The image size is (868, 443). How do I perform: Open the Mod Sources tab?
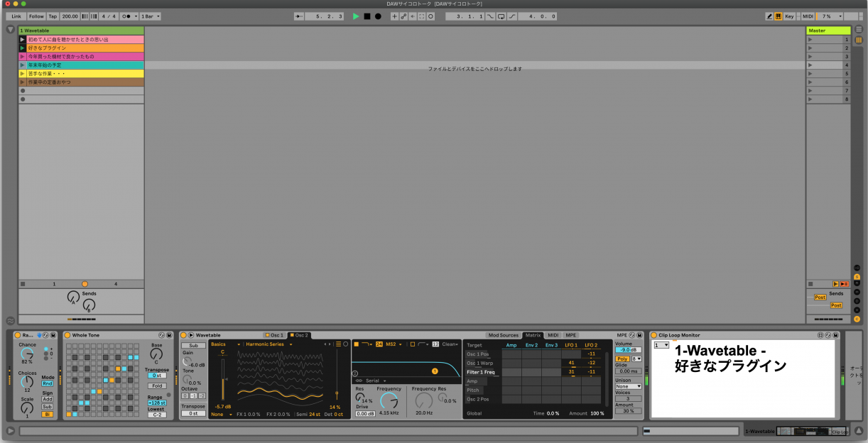pos(503,335)
